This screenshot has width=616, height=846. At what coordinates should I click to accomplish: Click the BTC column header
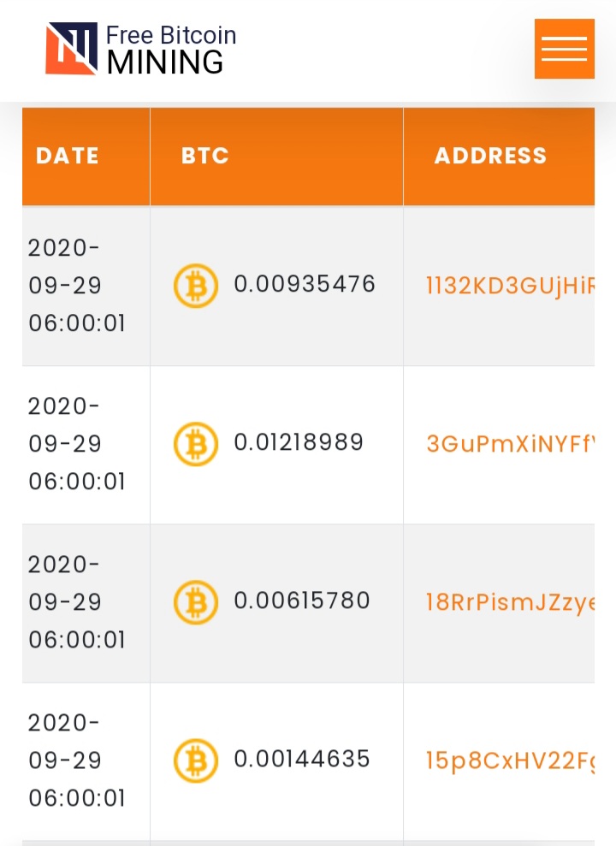(x=205, y=156)
